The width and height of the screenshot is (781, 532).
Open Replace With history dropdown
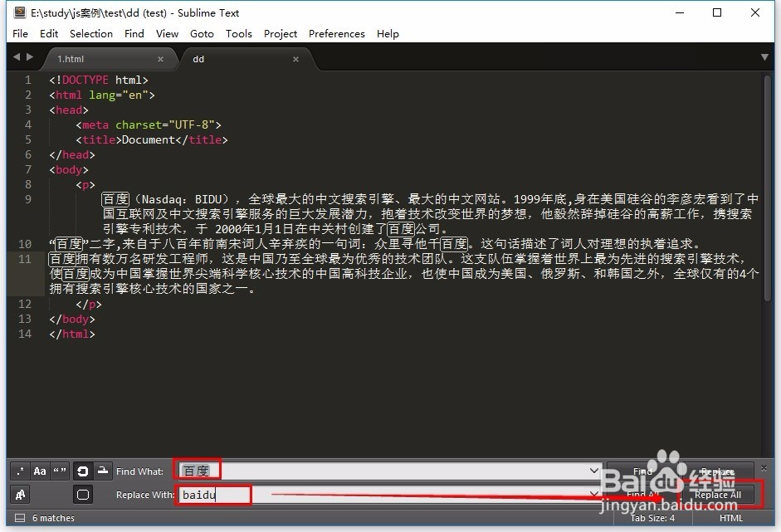[593, 494]
